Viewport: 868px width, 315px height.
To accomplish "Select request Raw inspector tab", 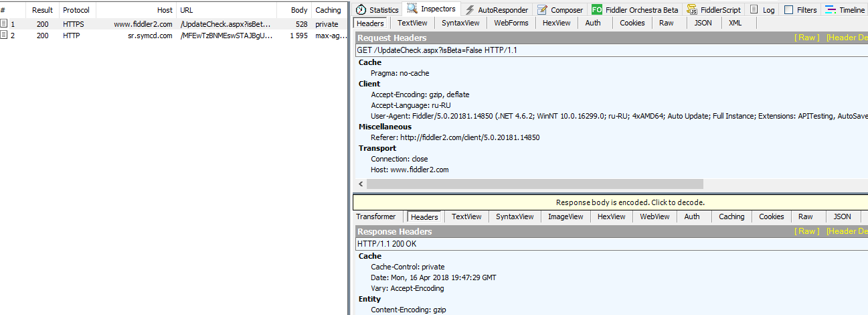I will click(x=667, y=23).
